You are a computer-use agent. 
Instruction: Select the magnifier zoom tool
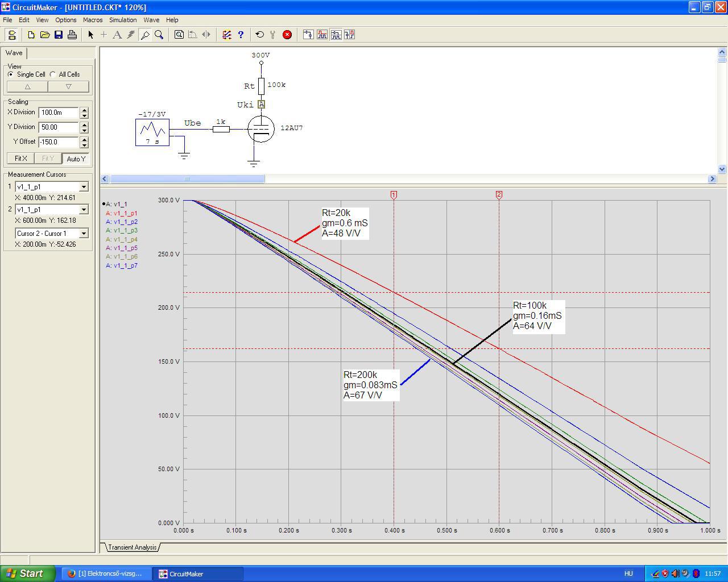(x=159, y=35)
